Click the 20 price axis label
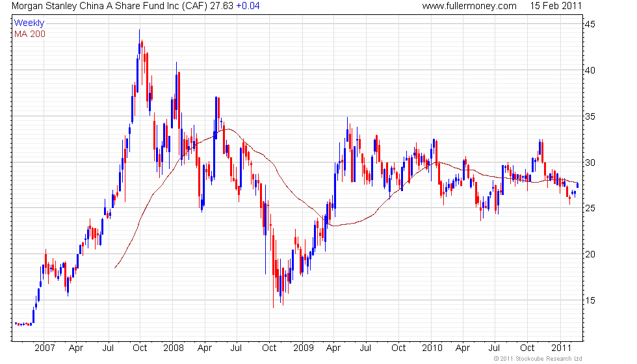Viewport: 637px width, 364px height. point(590,254)
